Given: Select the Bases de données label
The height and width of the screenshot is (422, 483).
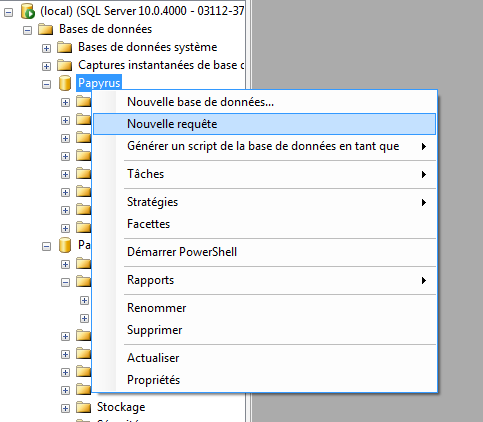Looking at the screenshot, I should [x=105, y=29].
